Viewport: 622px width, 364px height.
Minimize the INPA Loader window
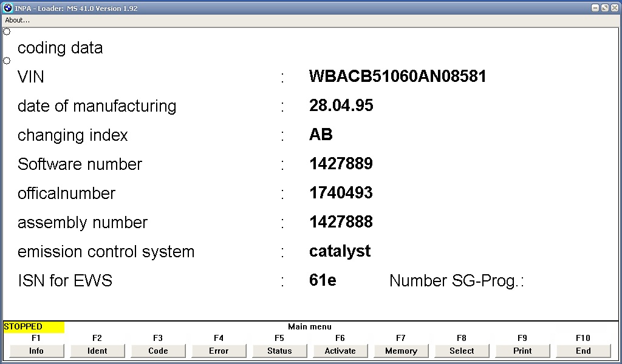595,8
